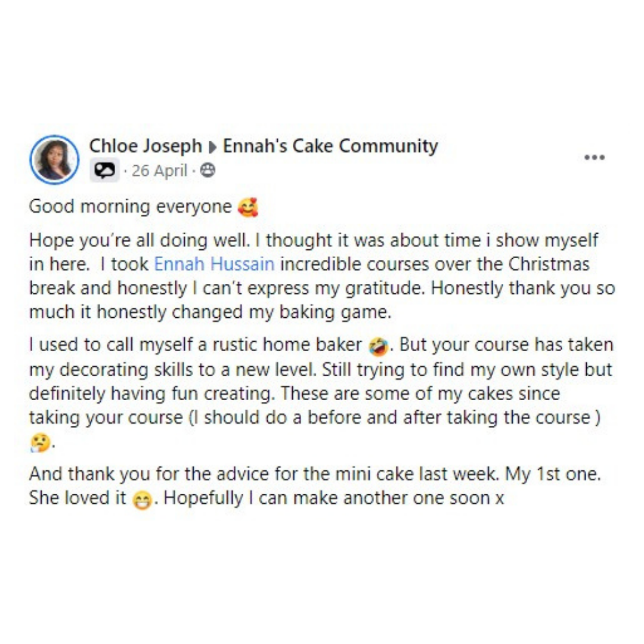Click the group members audience icon
The width and height of the screenshot is (644, 644).
pyautogui.click(x=208, y=170)
